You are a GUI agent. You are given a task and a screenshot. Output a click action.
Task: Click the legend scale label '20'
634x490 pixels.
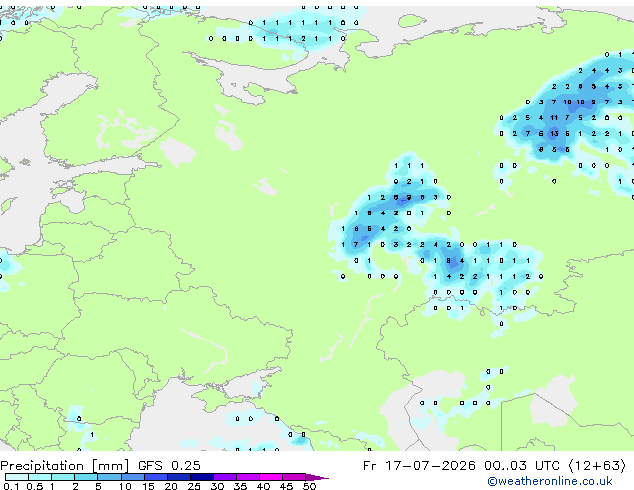171,486
